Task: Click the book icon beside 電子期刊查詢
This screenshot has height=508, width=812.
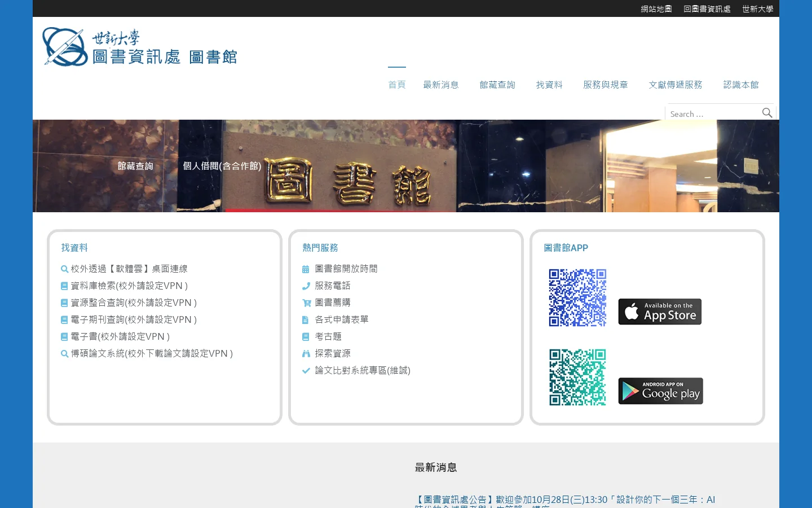Action: click(64, 320)
